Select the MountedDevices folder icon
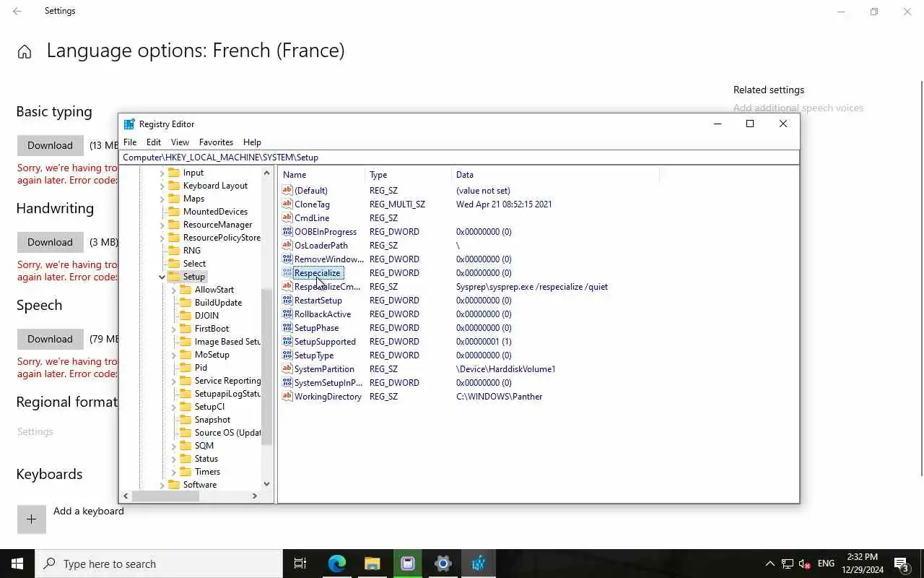 pyautogui.click(x=174, y=212)
